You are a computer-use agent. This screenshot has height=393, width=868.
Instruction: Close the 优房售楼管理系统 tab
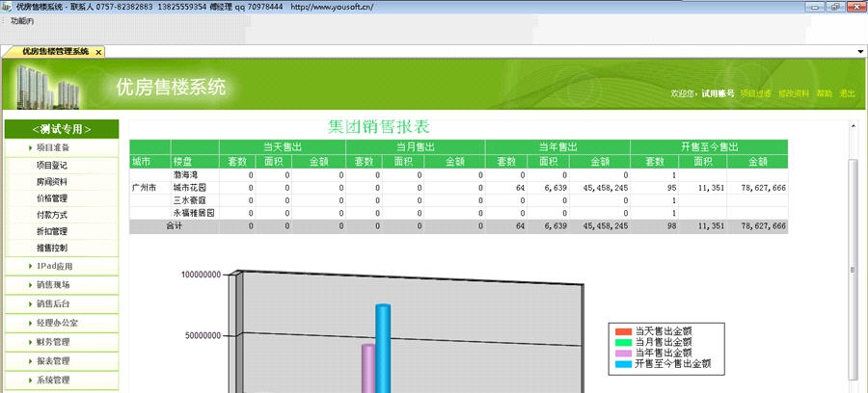pos(98,52)
